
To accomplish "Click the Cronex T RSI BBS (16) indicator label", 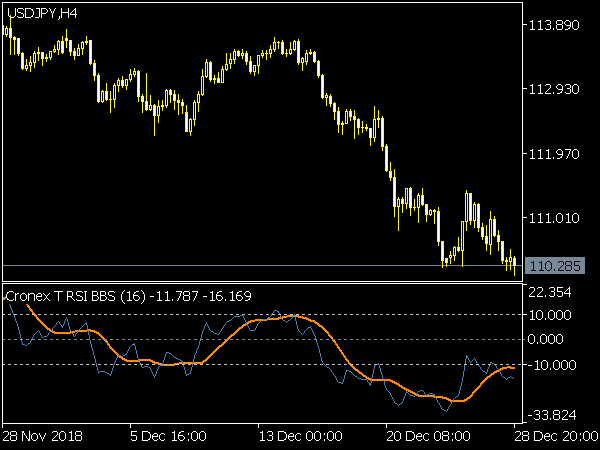I will (x=76, y=296).
